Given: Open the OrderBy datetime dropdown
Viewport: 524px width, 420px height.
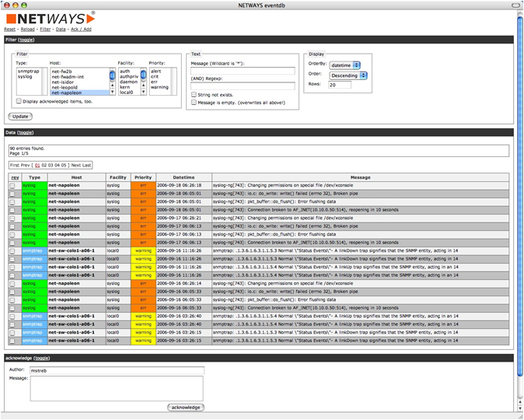Looking at the screenshot, I should click(344, 66).
